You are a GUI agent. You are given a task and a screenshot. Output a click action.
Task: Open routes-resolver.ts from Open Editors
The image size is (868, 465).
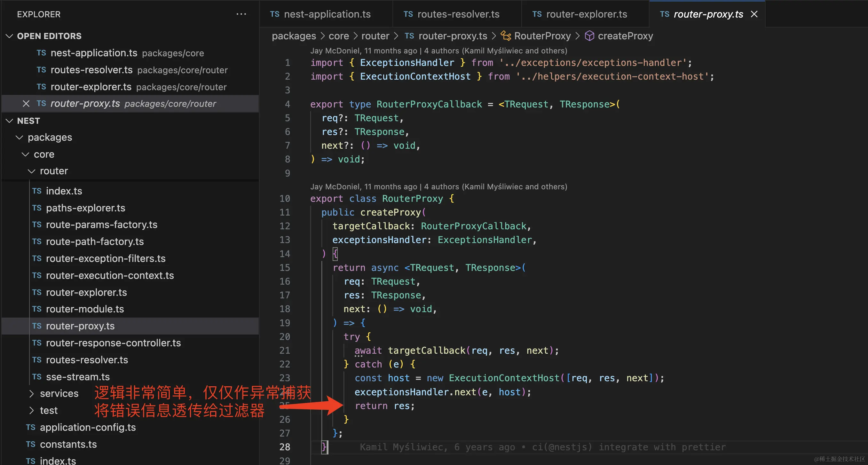click(130, 70)
